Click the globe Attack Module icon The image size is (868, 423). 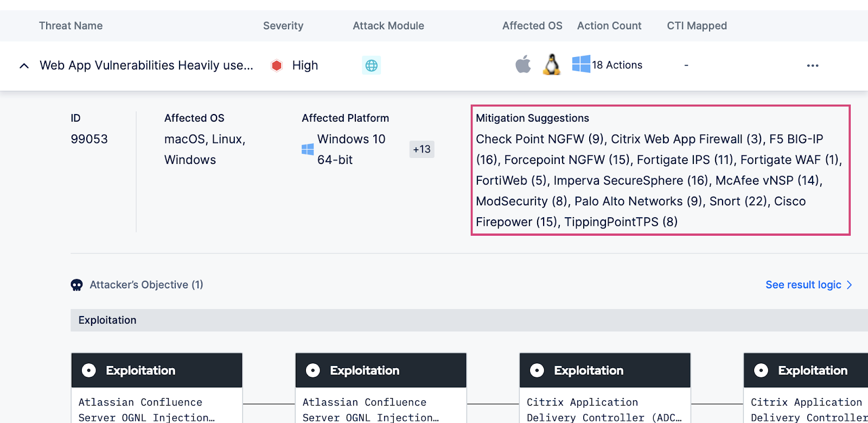point(372,66)
